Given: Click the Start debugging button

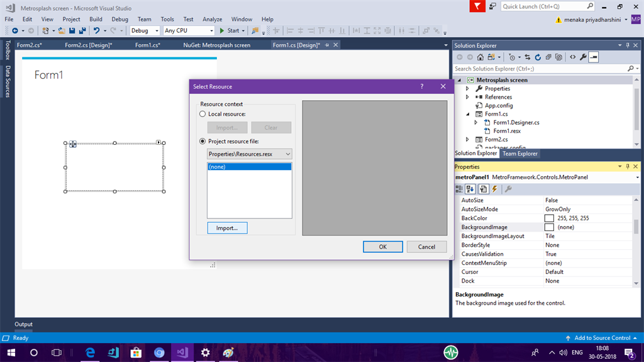Looking at the screenshot, I should pos(230,30).
